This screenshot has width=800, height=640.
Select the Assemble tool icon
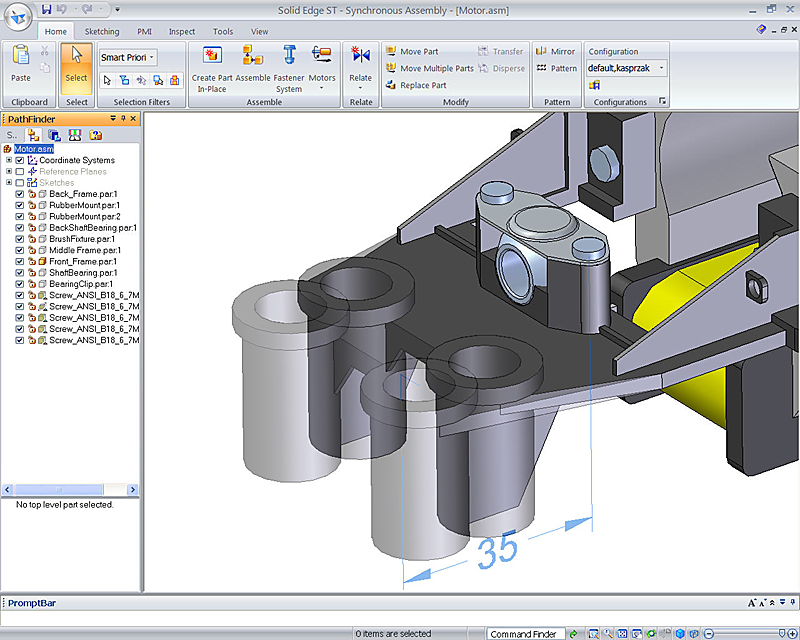point(252,56)
